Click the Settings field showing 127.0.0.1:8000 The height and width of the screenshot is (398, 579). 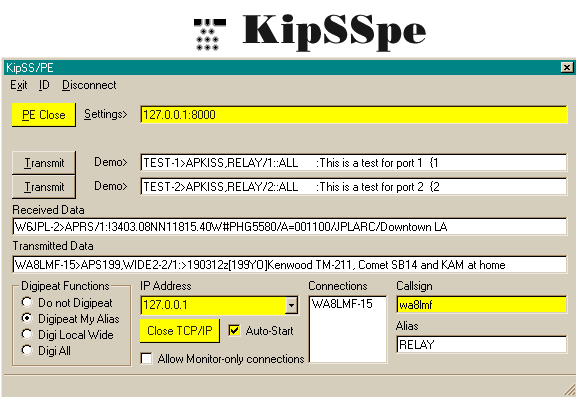[353, 114]
